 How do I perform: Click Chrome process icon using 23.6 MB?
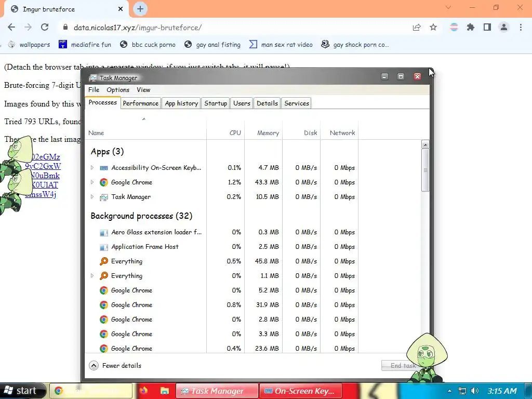104,349
